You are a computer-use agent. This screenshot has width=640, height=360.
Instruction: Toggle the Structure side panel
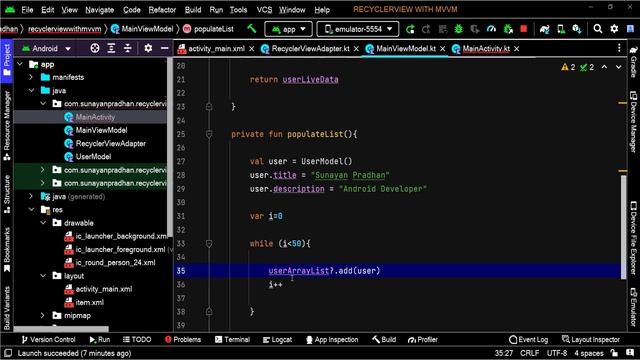coord(7,194)
